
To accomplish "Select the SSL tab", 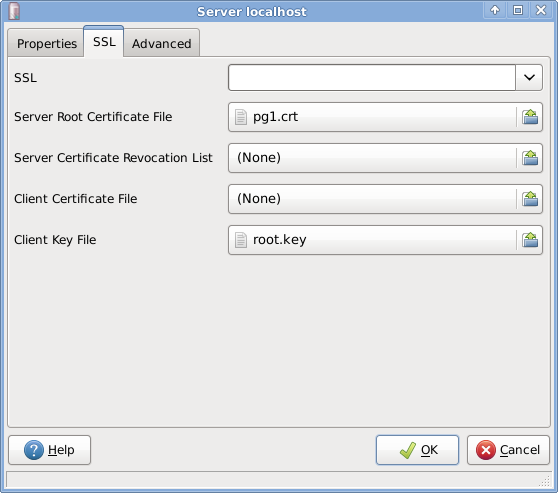I will click(104, 42).
